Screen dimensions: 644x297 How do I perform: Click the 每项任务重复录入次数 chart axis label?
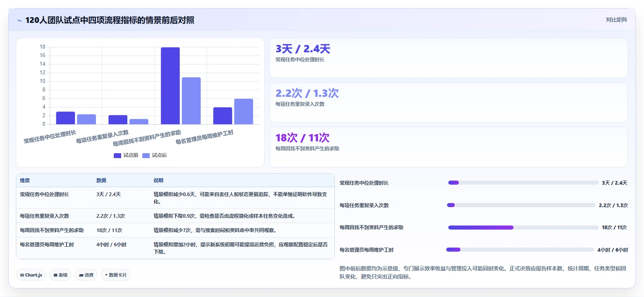[102, 137]
